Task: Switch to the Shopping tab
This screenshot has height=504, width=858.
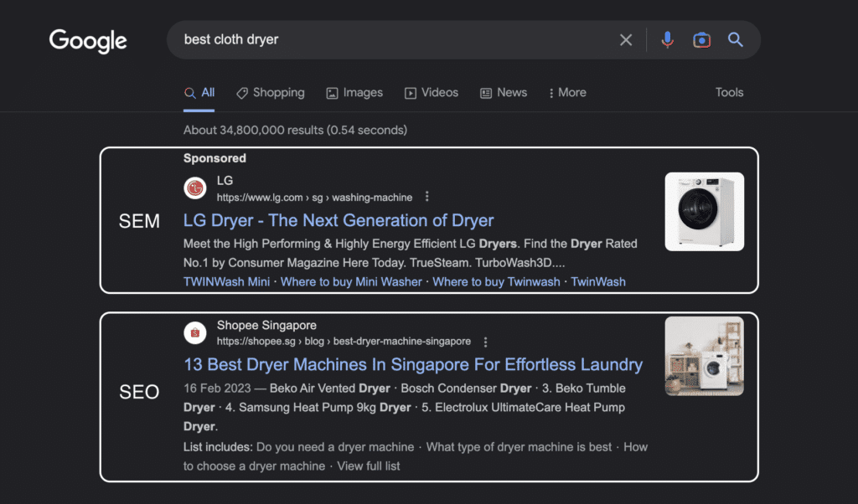Action: tap(270, 93)
